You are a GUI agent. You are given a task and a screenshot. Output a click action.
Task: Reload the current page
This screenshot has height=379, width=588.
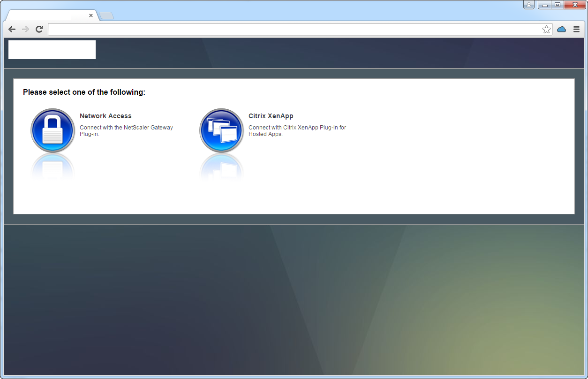coord(39,30)
